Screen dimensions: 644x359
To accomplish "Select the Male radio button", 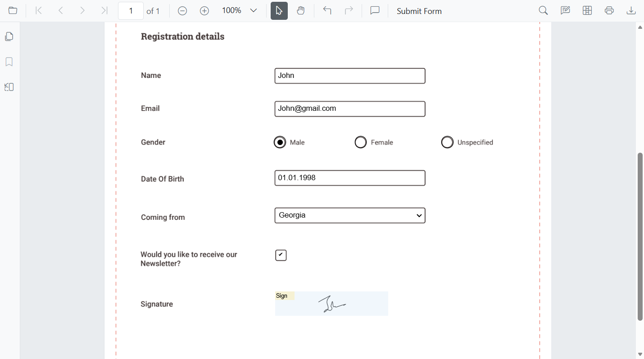I will pyautogui.click(x=280, y=142).
